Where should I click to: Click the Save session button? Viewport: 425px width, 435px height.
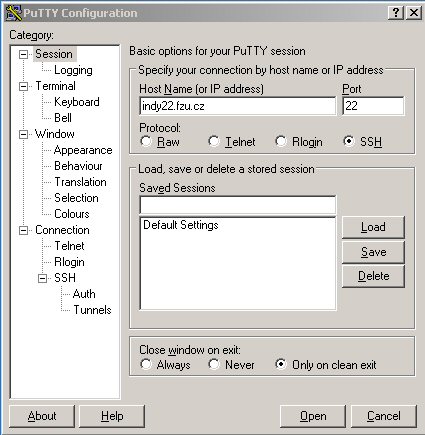tap(373, 252)
